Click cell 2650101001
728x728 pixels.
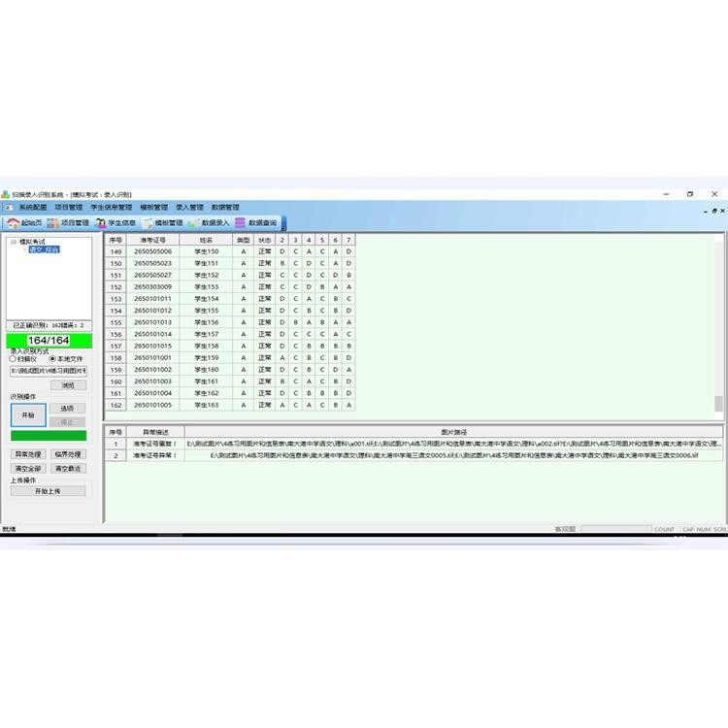coord(152,358)
